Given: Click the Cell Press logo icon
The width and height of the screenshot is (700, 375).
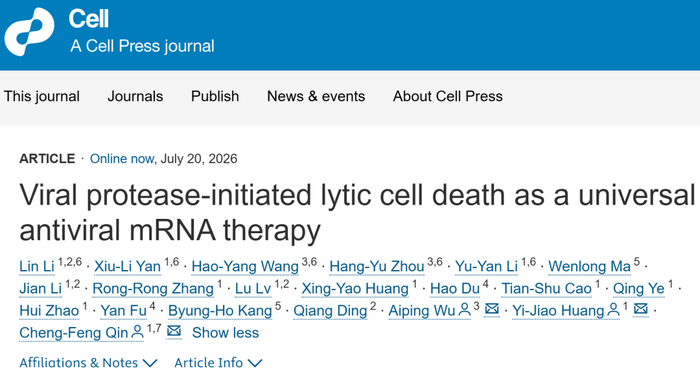Looking at the screenshot, I should (x=29, y=31).
